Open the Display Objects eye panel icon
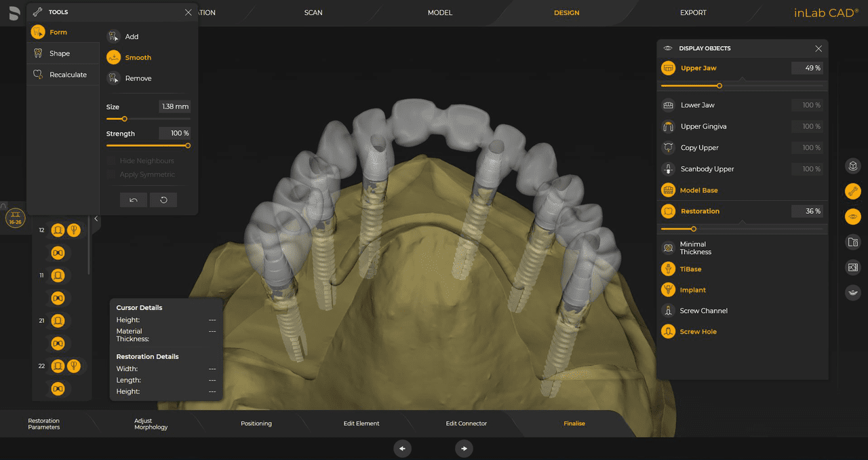 [x=667, y=47]
